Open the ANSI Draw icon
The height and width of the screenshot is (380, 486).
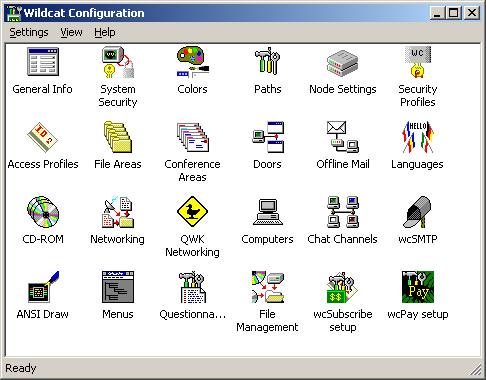(x=43, y=287)
